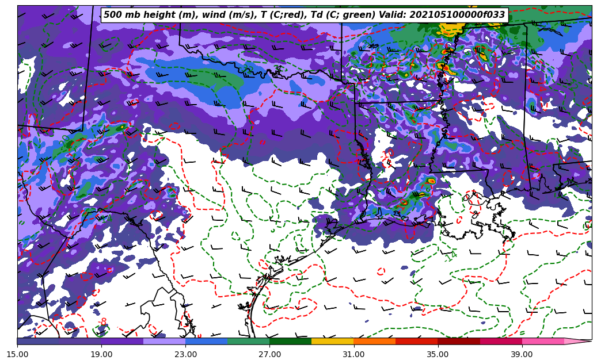This screenshot has width=597, height=364.
Task: Click the 39.00 colorbar tick label
Action: pos(522,354)
